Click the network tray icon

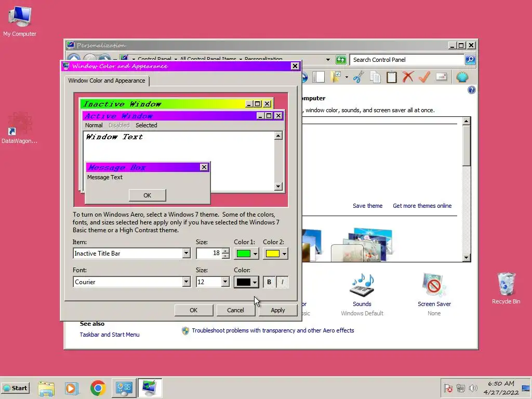click(x=460, y=388)
